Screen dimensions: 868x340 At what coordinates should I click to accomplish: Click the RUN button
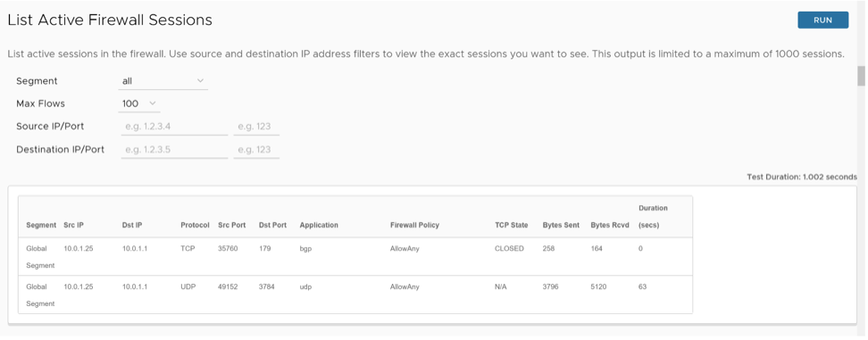pos(822,20)
